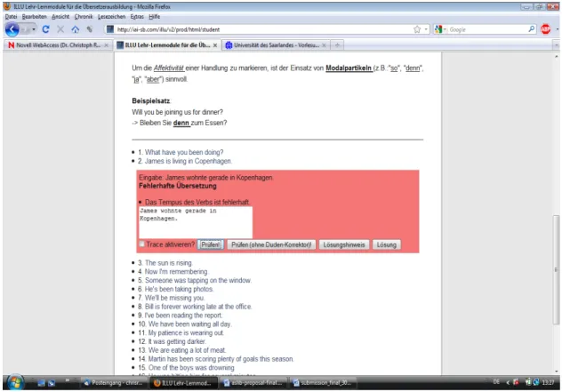562x392 pixels.
Task: Open exercise 2 James is living in Copenhagen
Action: point(189,161)
